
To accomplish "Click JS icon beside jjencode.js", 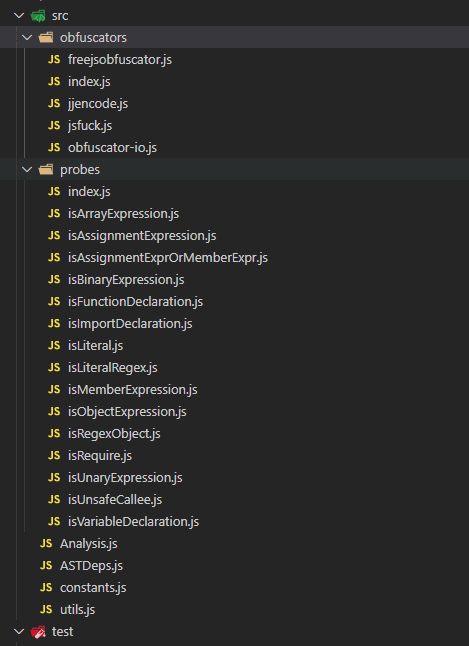I will point(54,103).
